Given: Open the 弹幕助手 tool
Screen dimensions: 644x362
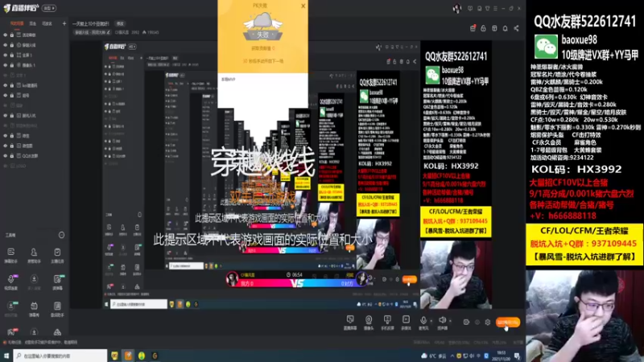Looking at the screenshot, I should click(11, 254).
